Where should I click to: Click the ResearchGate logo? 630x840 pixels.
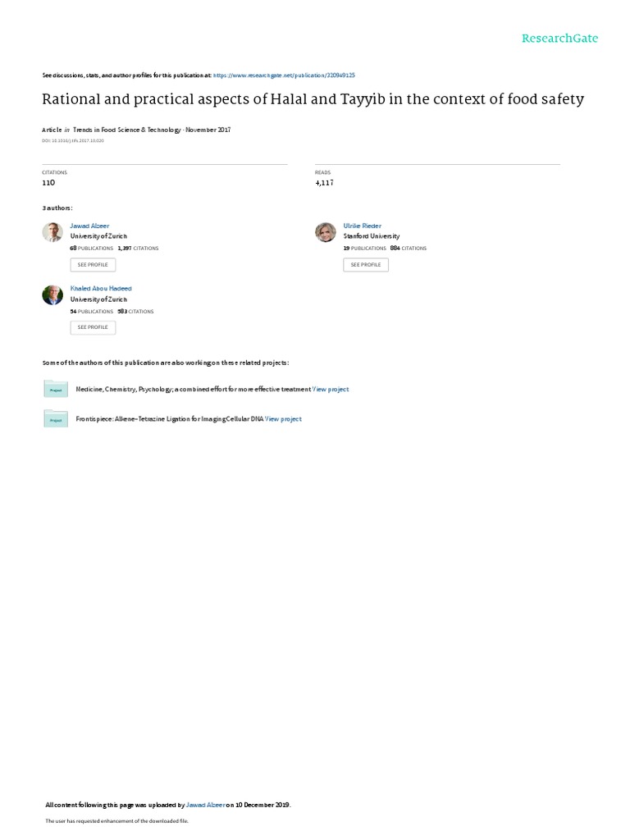click(x=559, y=38)
